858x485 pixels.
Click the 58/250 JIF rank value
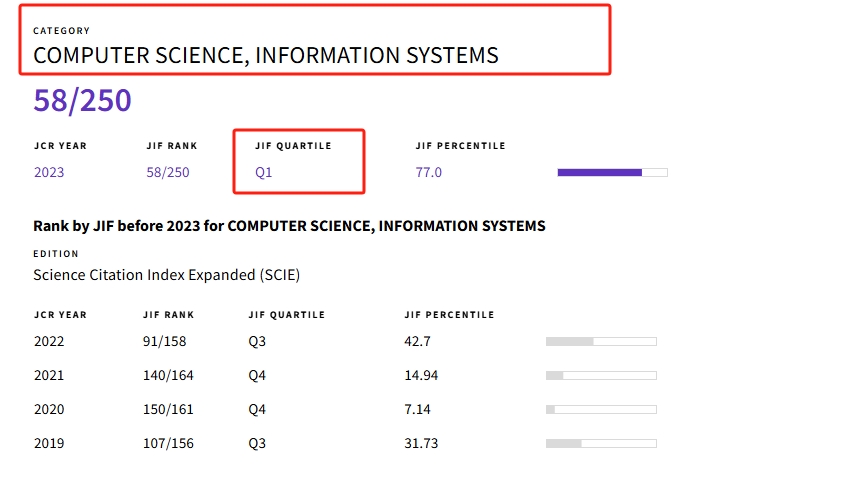click(167, 172)
